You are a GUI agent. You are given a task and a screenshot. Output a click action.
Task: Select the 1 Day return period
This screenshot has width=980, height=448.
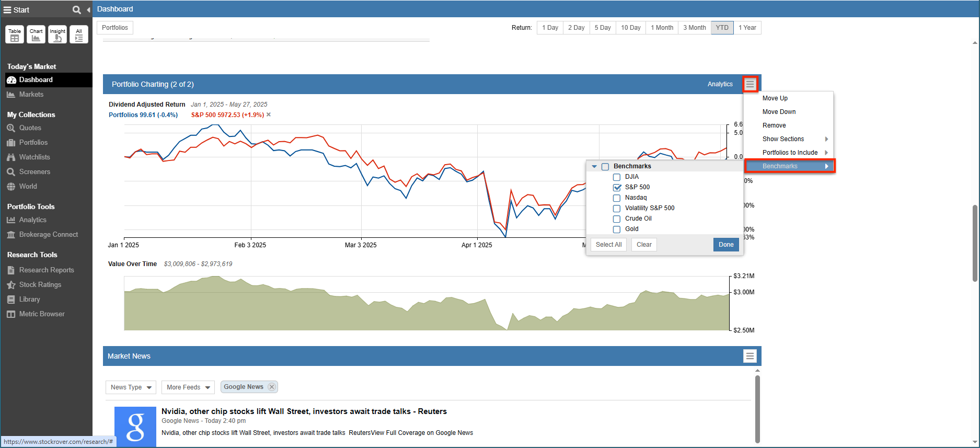[x=550, y=28]
